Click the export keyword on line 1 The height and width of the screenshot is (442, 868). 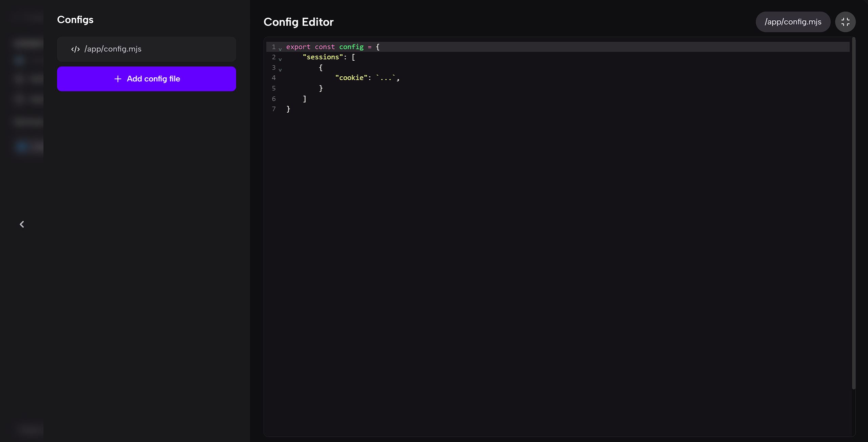298,47
